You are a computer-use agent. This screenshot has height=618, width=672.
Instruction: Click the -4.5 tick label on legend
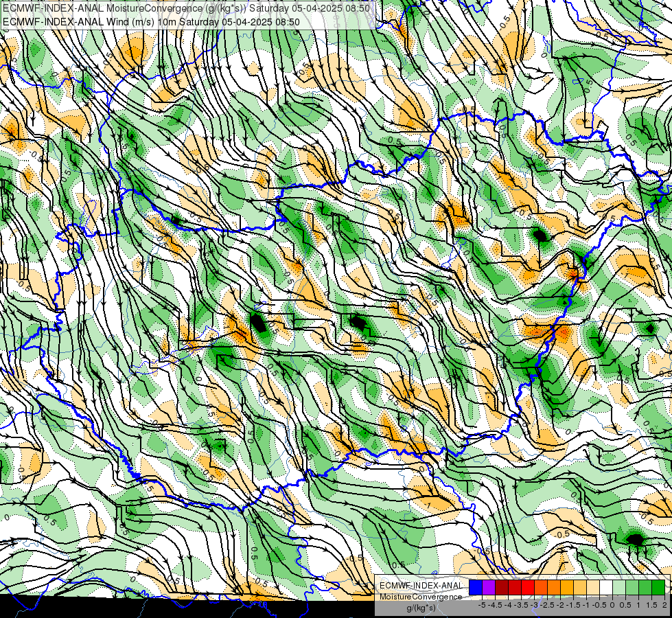pos(495,605)
